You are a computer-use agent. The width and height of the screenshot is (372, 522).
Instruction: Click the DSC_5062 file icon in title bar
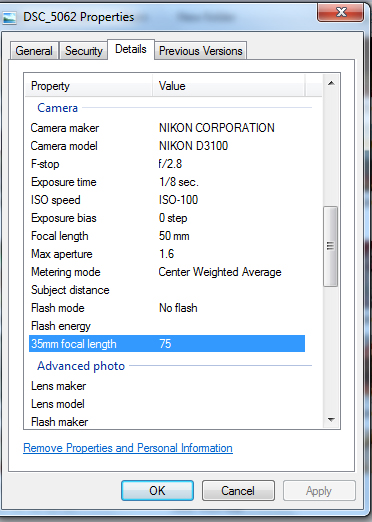click(9, 17)
